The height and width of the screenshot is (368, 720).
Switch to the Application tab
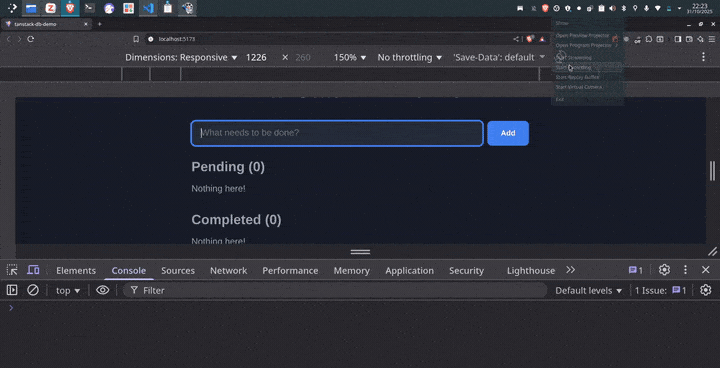pos(410,271)
